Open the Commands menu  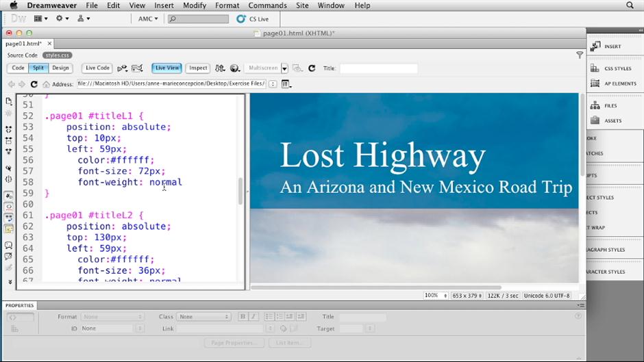coord(267,5)
